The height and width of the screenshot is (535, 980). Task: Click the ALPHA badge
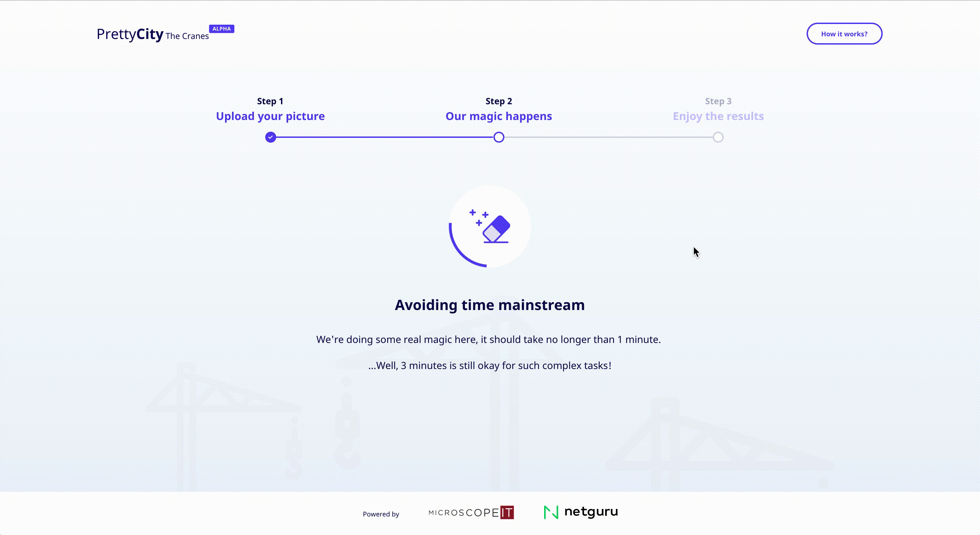pyautogui.click(x=221, y=29)
